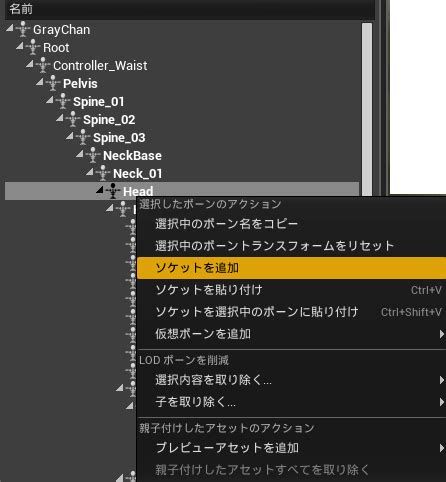Click the Spine_03 bone icon
The width and height of the screenshot is (446, 482).
pos(83,137)
